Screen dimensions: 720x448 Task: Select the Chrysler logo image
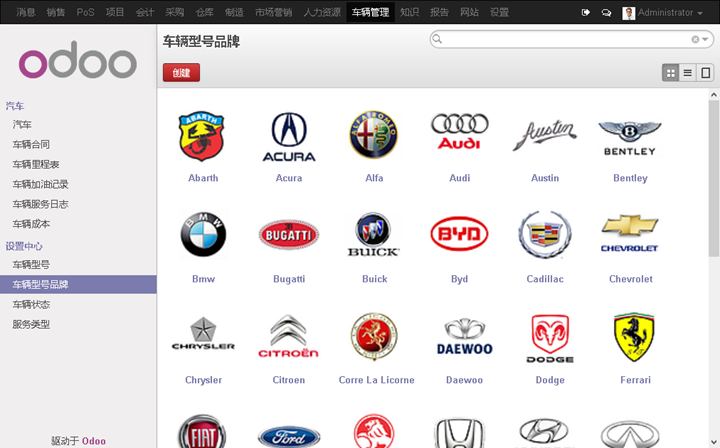[x=203, y=333]
